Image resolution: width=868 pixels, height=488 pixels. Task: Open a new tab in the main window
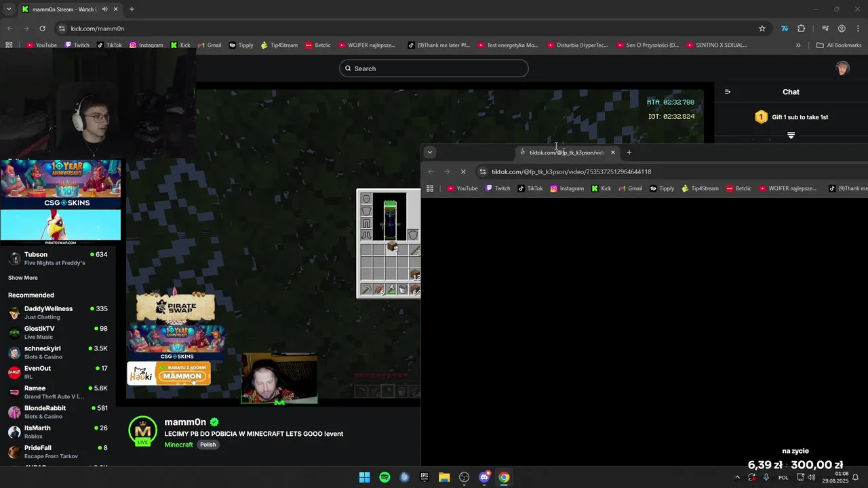[x=132, y=9]
